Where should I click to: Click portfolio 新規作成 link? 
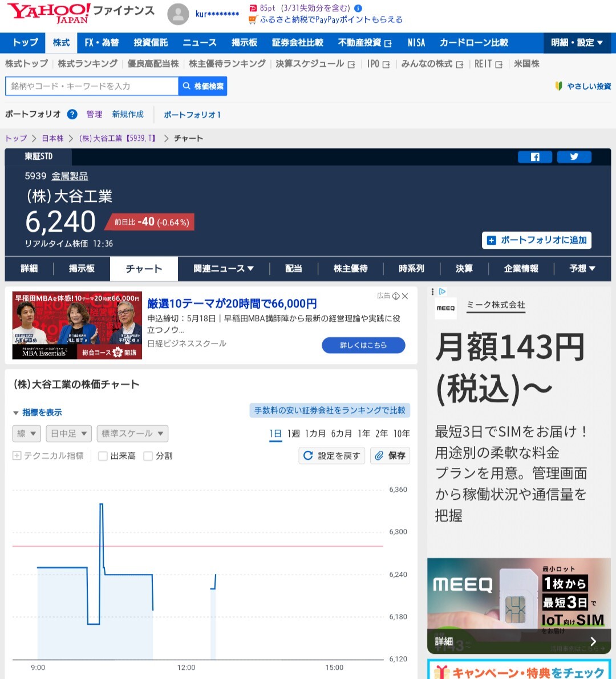[x=128, y=114]
